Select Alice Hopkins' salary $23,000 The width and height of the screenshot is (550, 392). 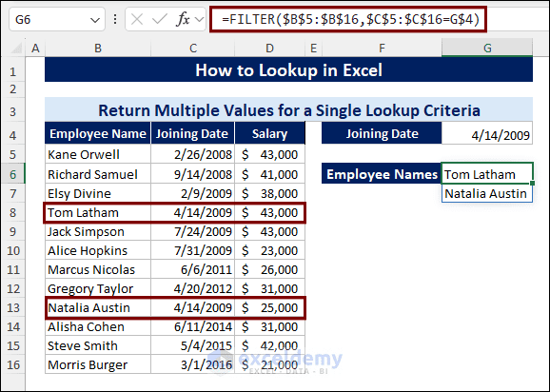(269, 250)
